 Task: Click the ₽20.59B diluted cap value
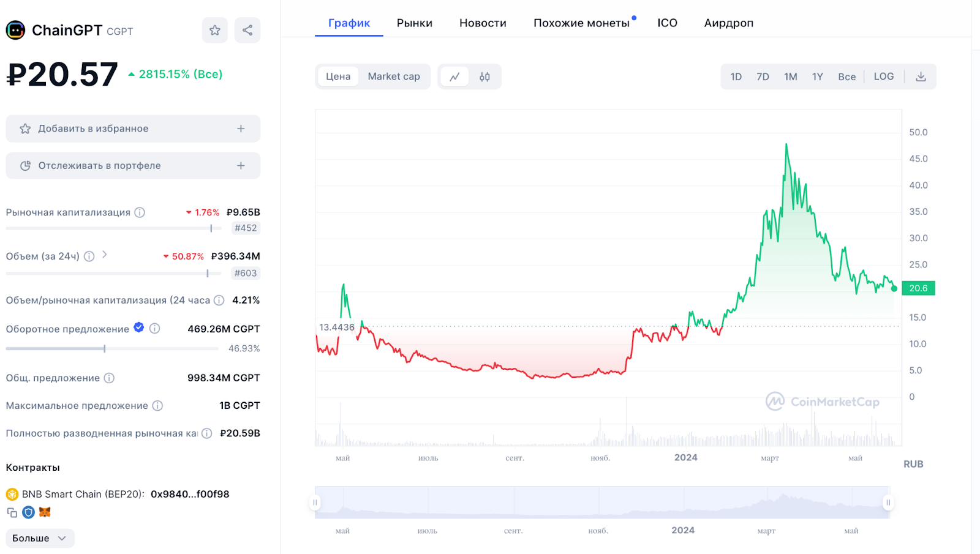(240, 433)
